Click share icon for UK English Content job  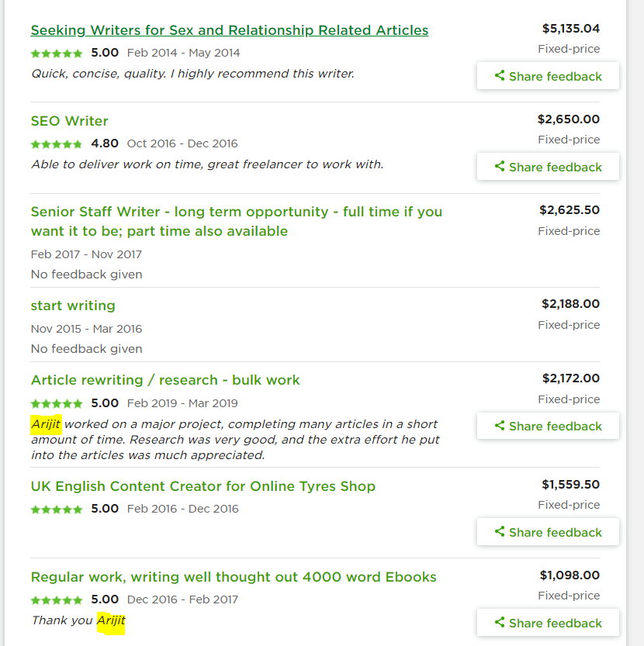500,532
